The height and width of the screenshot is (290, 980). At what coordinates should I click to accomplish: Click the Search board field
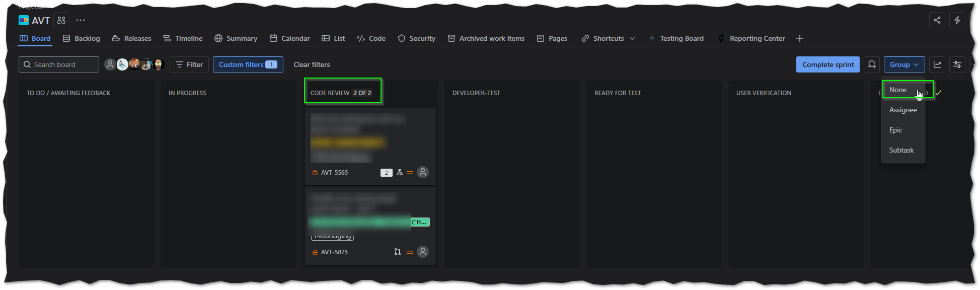(x=59, y=64)
